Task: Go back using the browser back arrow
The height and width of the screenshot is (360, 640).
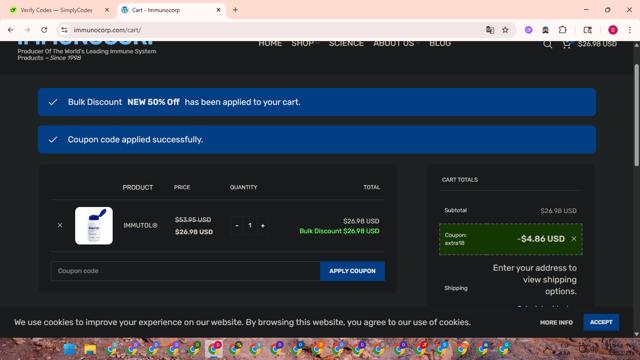Action: (11, 30)
